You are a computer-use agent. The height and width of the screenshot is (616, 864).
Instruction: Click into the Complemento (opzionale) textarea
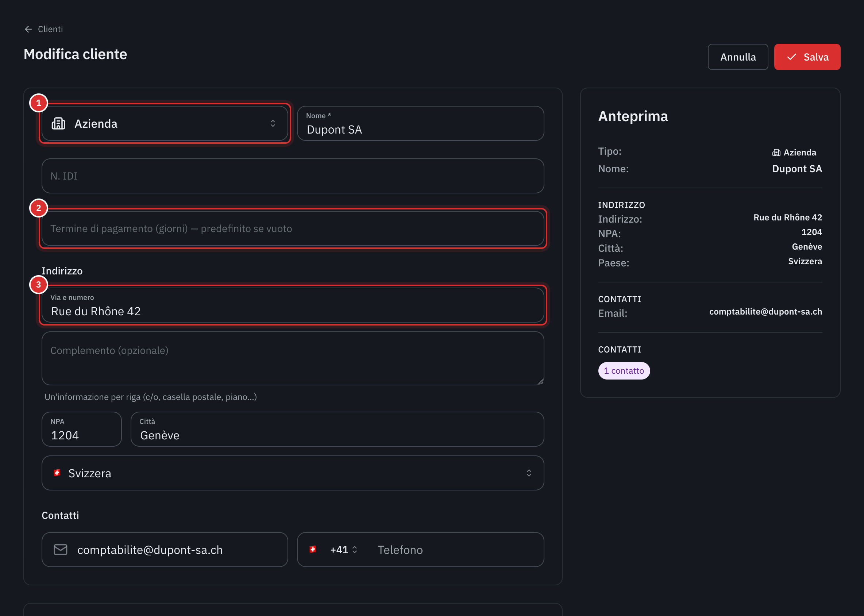click(293, 358)
